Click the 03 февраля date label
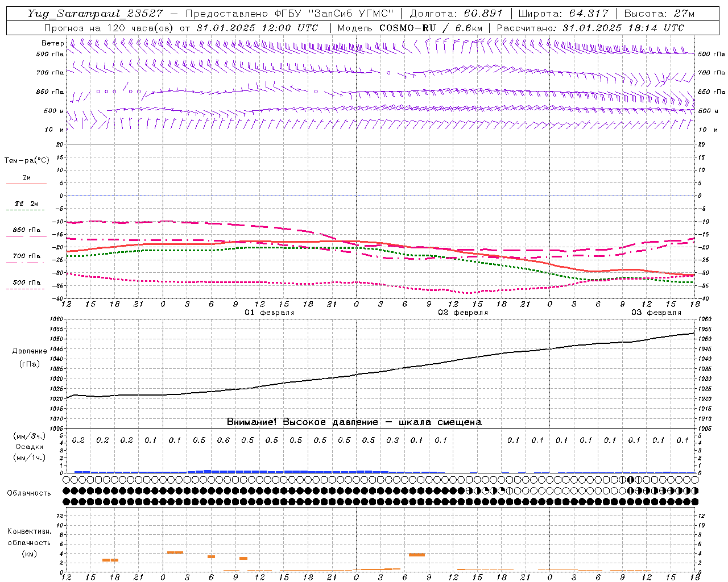Viewport: 728px width, 582px height. [x=656, y=313]
